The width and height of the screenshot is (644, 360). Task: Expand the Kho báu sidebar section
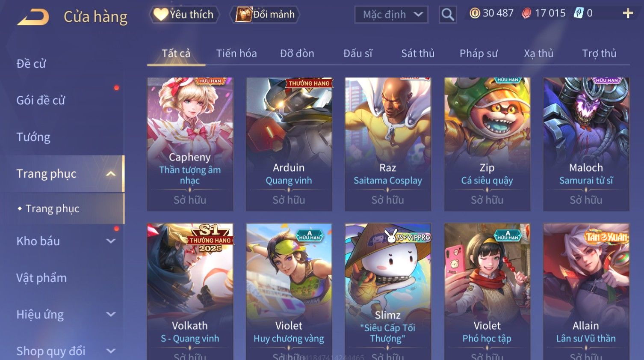111,241
